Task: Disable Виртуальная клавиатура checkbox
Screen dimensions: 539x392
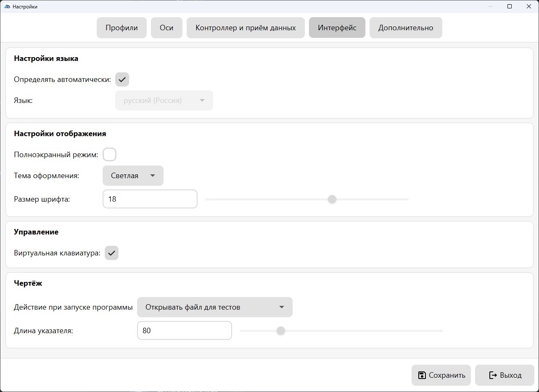Action: tap(111, 253)
